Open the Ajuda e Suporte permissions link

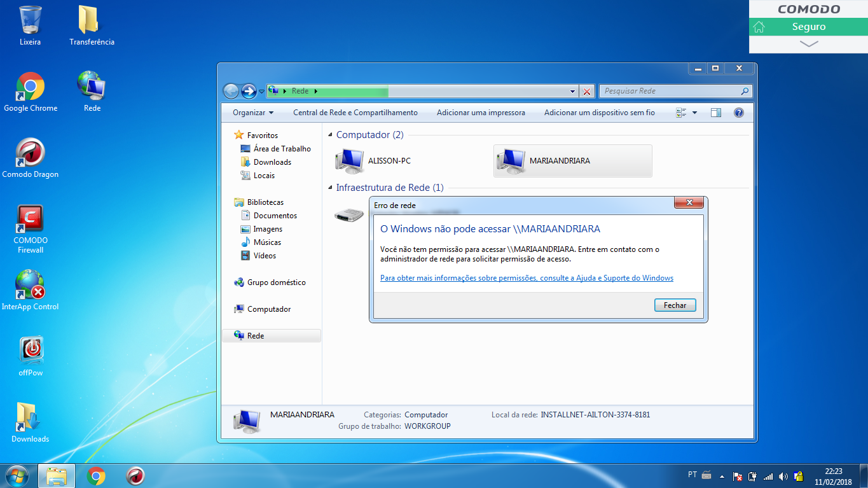(x=527, y=278)
